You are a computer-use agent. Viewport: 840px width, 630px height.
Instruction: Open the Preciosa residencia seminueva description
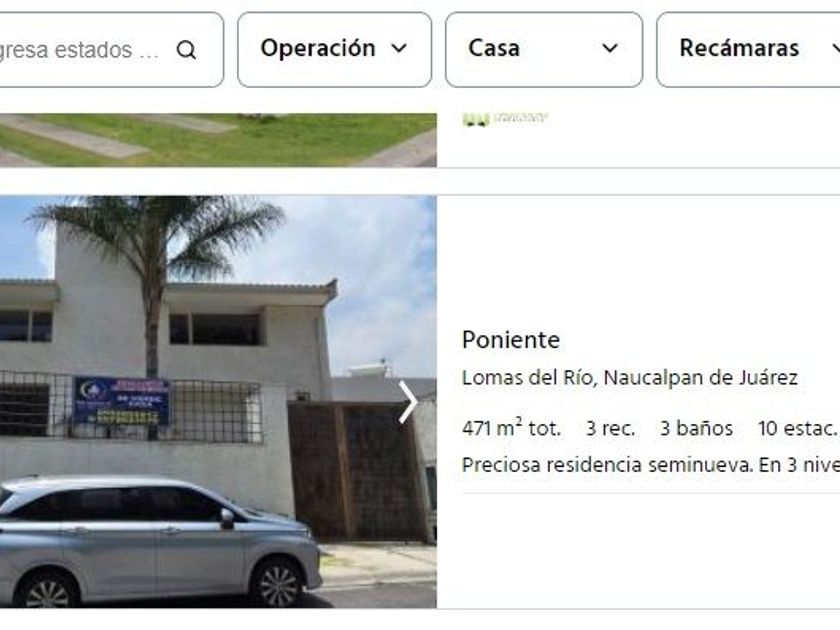651,464
